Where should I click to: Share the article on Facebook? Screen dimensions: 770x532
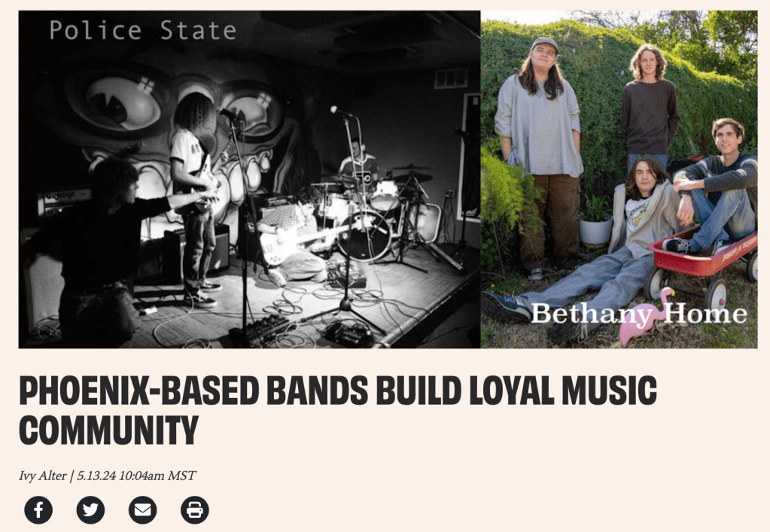(38, 510)
